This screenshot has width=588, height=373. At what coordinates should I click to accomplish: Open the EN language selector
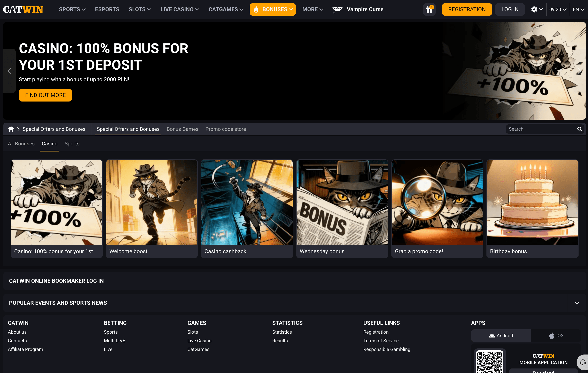pos(579,9)
